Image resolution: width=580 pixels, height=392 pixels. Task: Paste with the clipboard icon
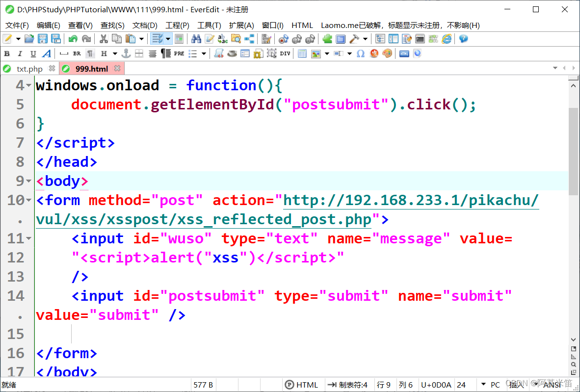(x=130, y=38)
